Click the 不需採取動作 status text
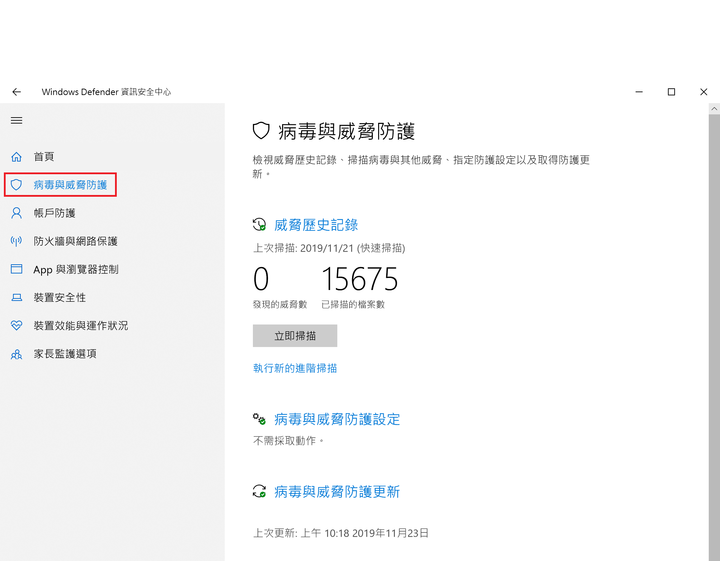 click(x=288, y=441)
